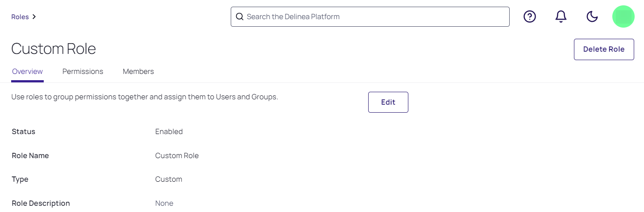
Task: Open the Members tab
Action: (138, 71)
